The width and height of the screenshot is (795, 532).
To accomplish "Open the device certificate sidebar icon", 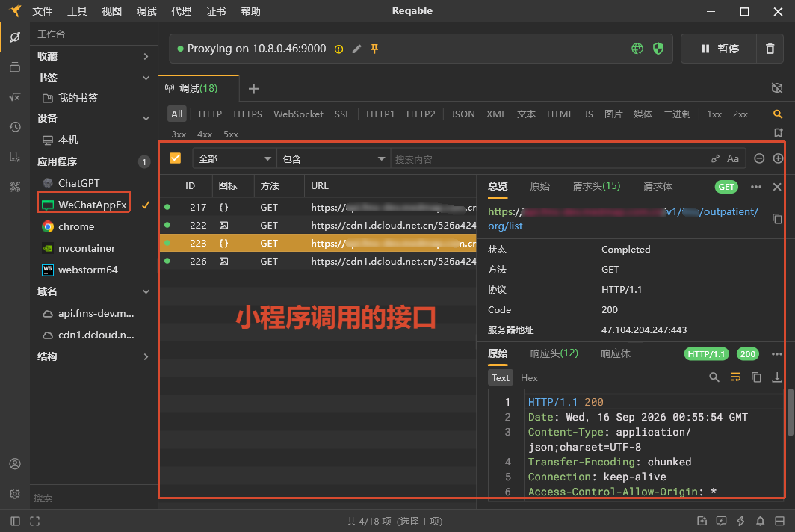I will click(x=15, y=157).
